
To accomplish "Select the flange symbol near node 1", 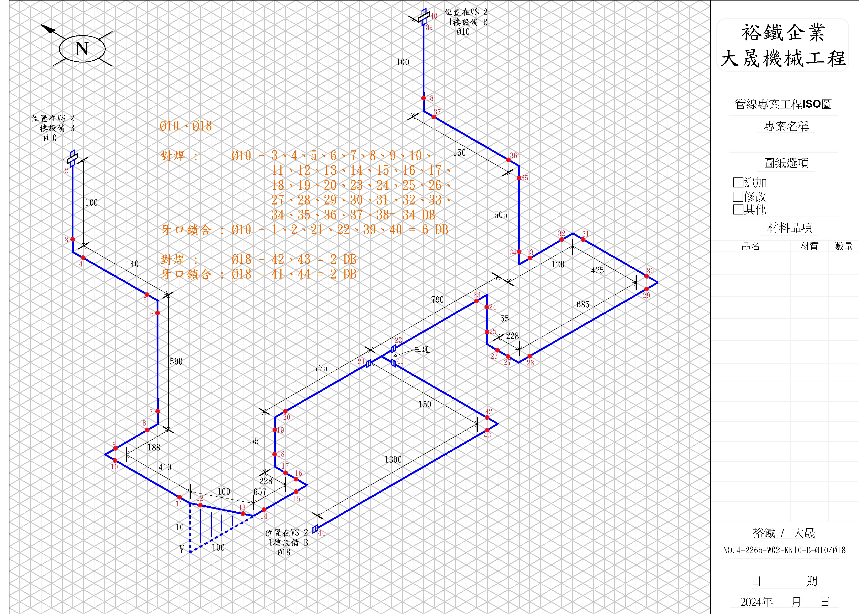I will 72,159.
